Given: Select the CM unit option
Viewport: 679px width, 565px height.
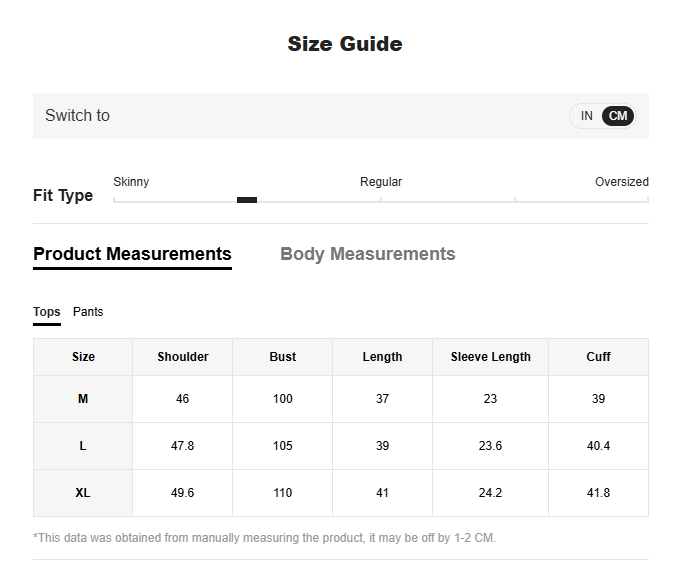Looking at the screenshot, I should tap(618, 116).
